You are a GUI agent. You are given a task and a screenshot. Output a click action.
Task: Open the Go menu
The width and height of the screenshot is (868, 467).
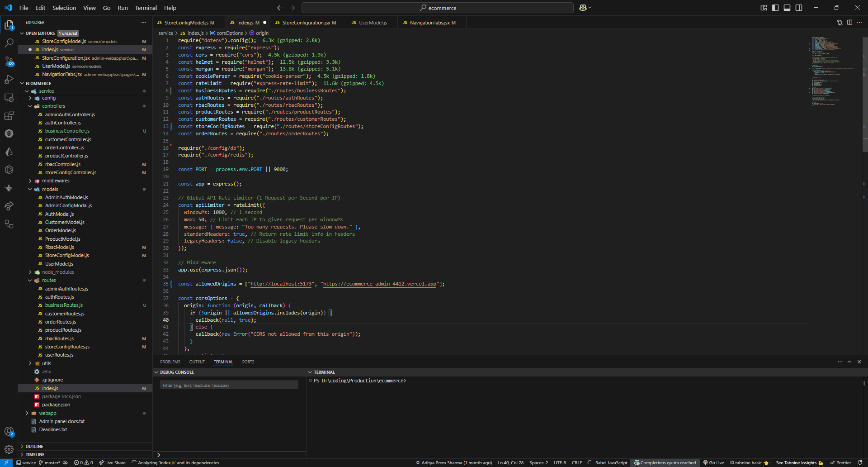(x=107, y=8)
